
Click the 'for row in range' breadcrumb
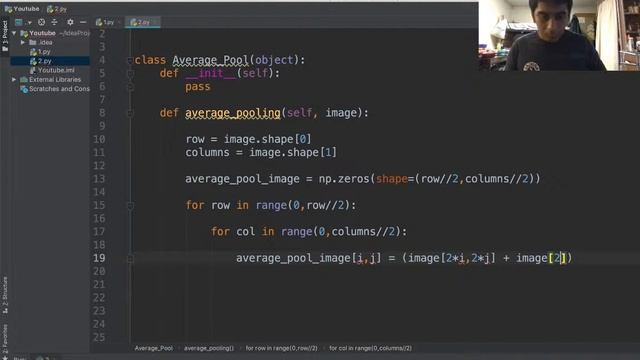point(282,348)
